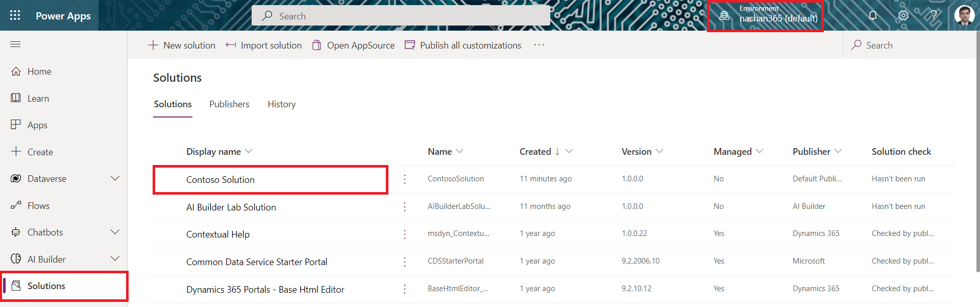Expand the Dataverse navigation section
The width and height of the screenshot is (980, 307).
(115, 178)
